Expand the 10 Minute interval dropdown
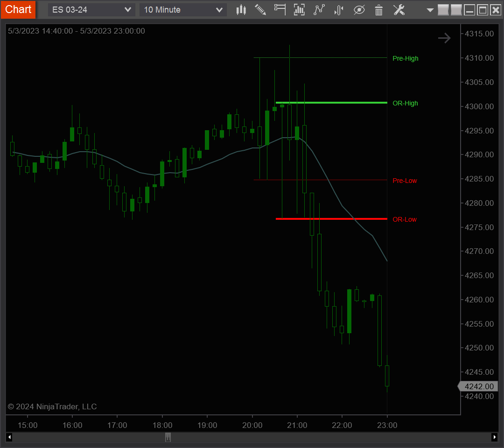504x448 pixels. pyautogui.click(x=183, y=10)
